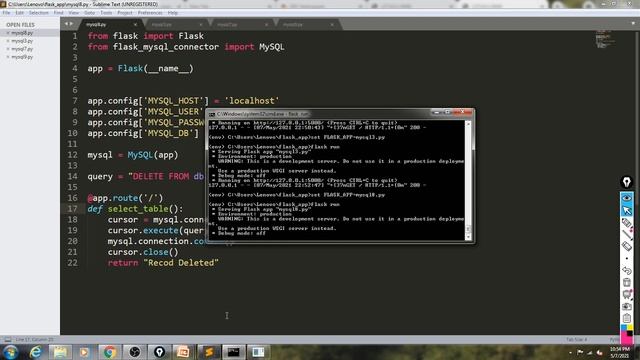This screenshot has height=360, width=640.
Task: Click the tab navigation left-right arrows
Action: [69, 24]
